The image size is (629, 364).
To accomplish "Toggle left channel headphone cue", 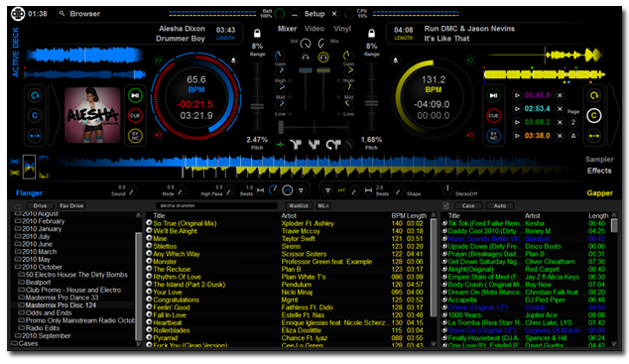I will [x=306, y=58].
